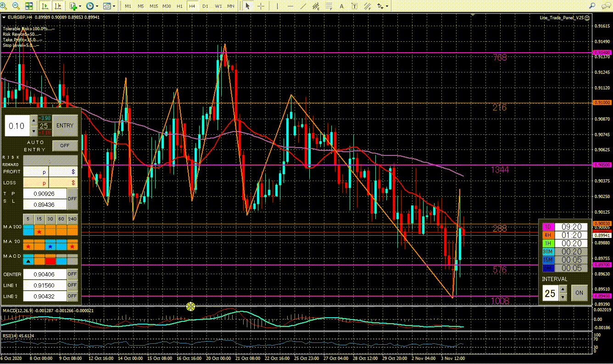Click the INTERVAL value field showing 25

tap(551, 293)
